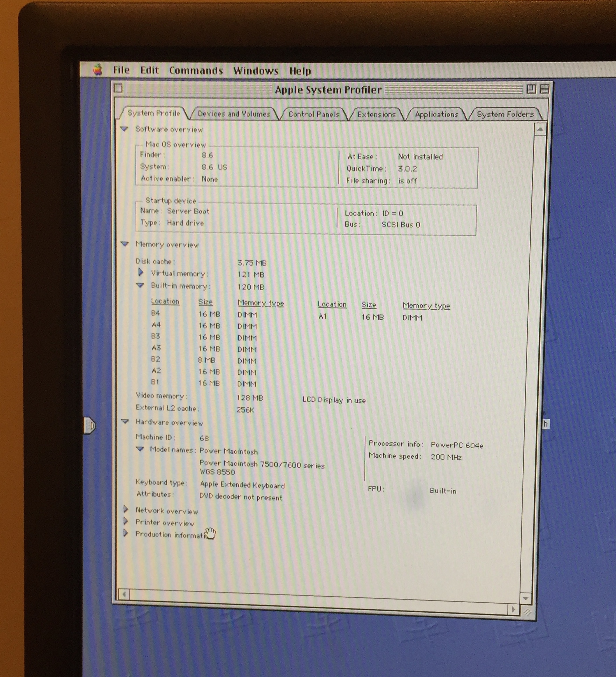
Task: Click the Machine speed 200 MHz value
Action: coord(446,457)
